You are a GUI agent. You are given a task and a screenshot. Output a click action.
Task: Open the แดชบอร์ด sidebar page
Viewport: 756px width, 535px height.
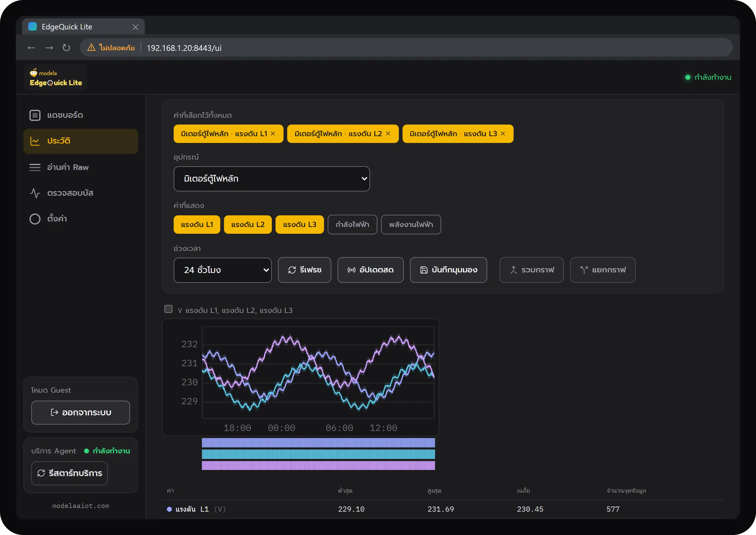pyautogui.click(x=80, y=115)
